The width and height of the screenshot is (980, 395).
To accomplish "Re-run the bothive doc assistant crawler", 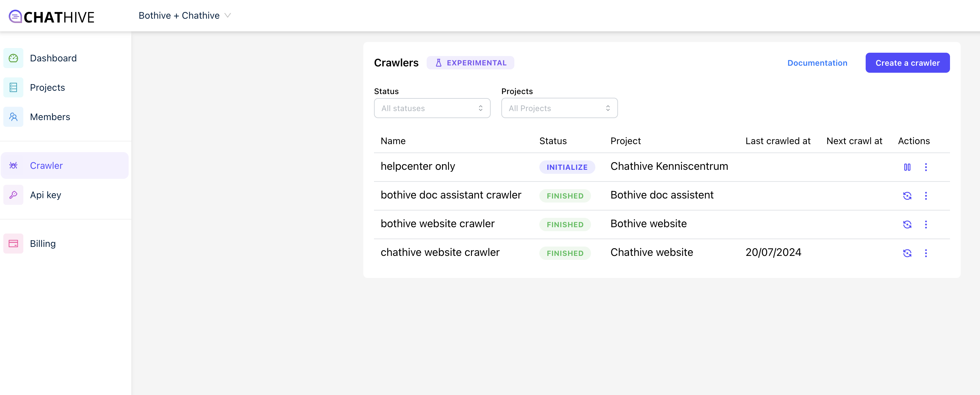I will [907, 196].
